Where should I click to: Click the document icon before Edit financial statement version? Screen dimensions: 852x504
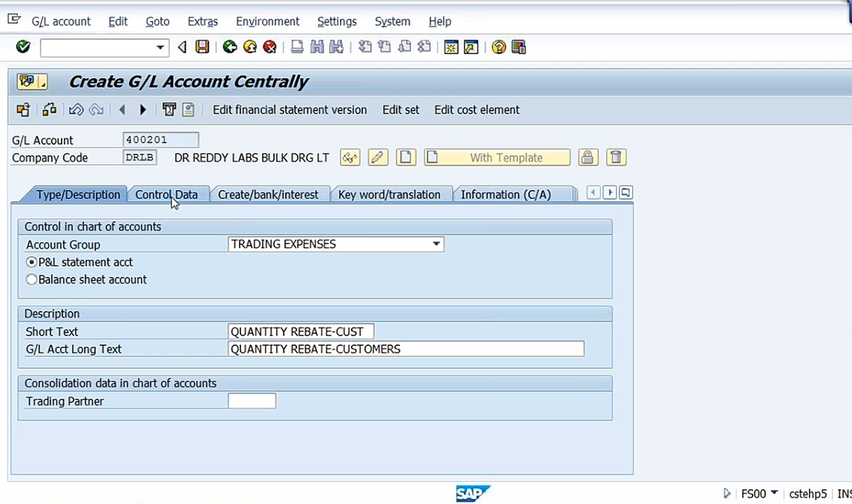188,110
